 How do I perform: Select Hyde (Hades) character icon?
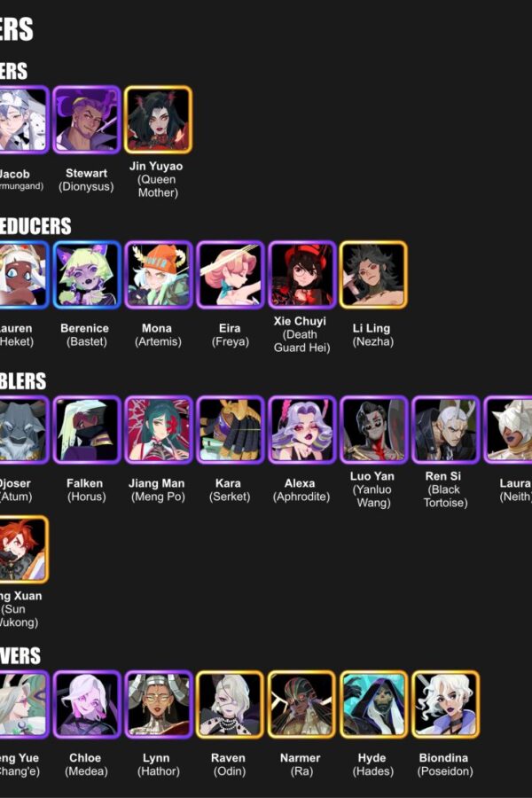[373, 704]
